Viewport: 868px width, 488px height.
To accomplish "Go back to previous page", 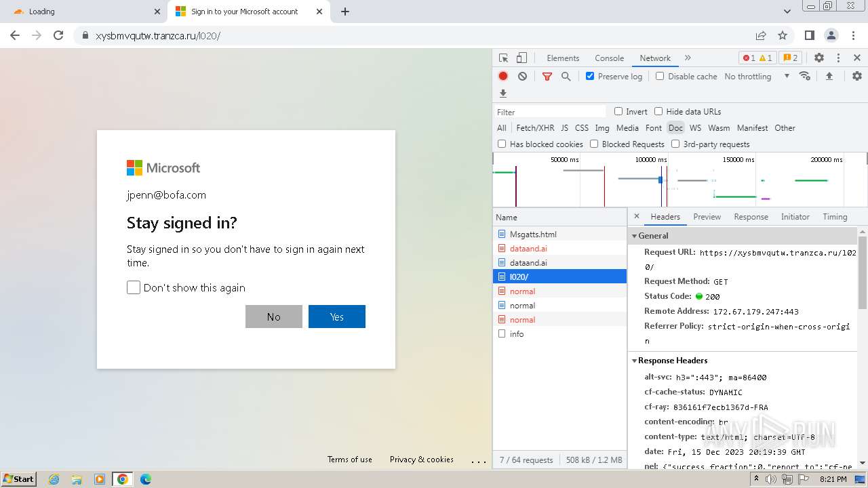I will point(15,35).
